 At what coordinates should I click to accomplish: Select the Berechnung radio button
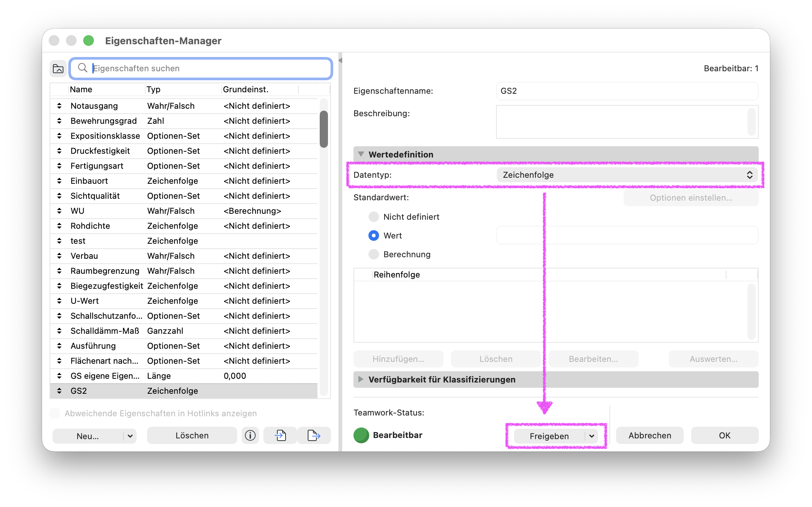pyautogui.click(x=374, y=254)
